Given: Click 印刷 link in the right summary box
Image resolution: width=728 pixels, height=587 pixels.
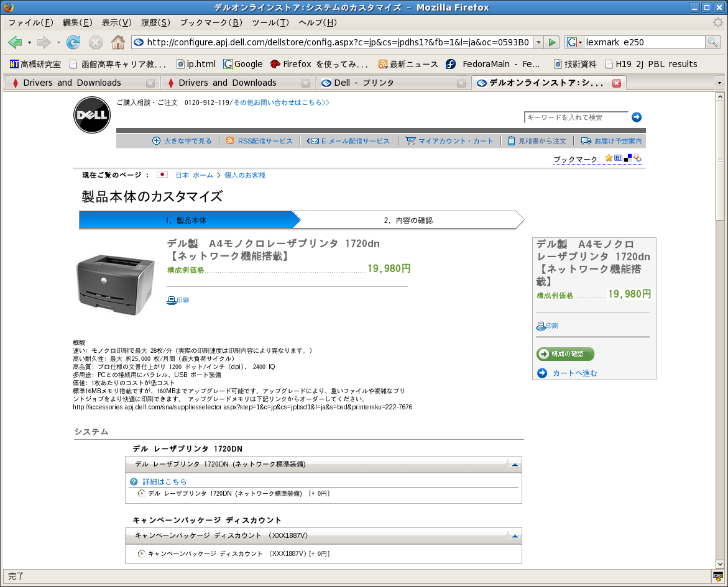Looking at the screenshot, I should 547,325.
